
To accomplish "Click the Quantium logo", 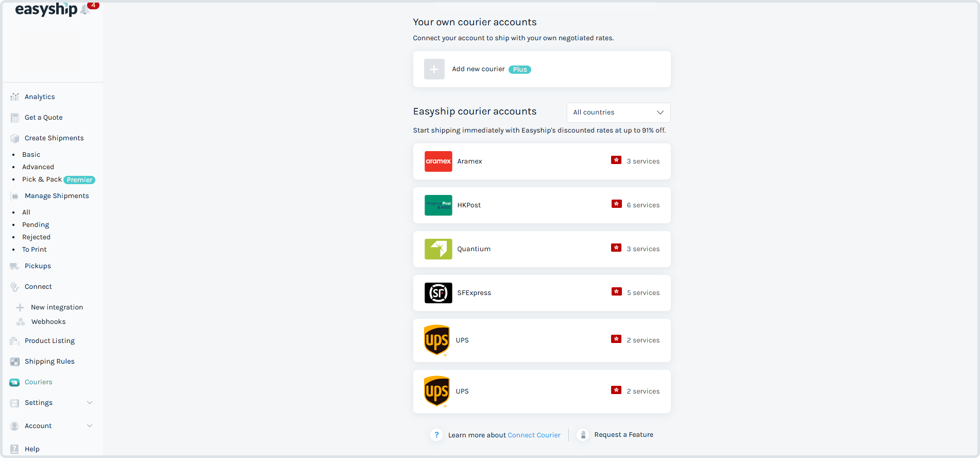I will click(438, 249).
